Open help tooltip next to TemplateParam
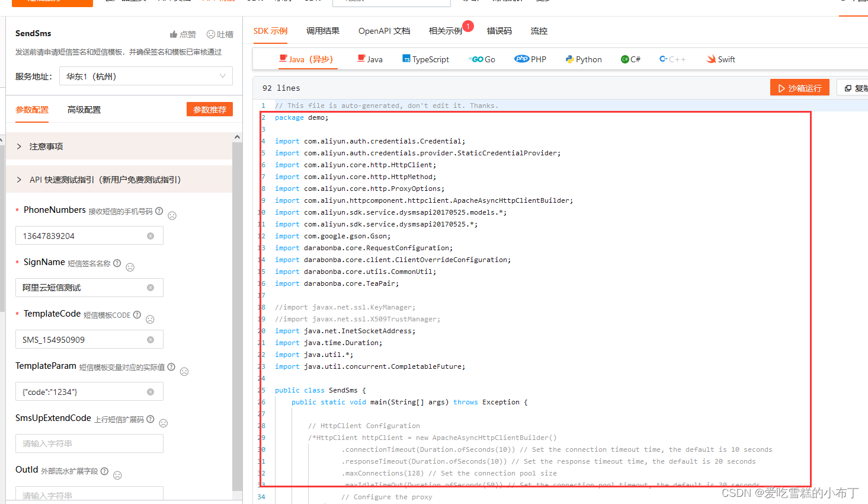The image size is (868, 504). (171, 367)
